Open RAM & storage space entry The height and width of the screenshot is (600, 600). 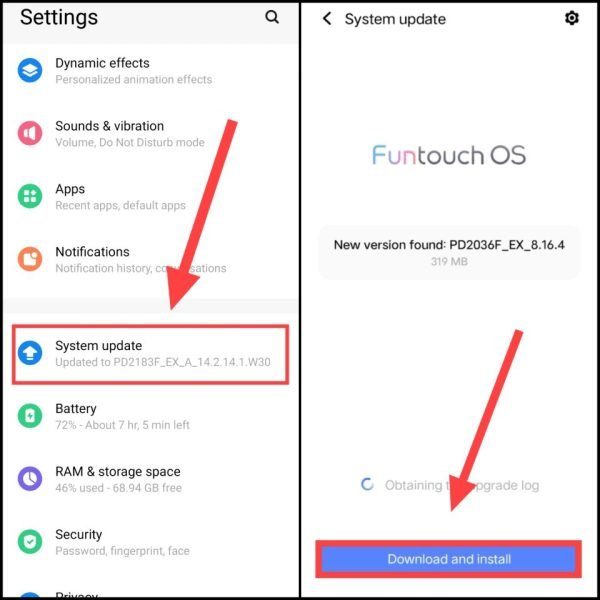click(x=150, y=479)
